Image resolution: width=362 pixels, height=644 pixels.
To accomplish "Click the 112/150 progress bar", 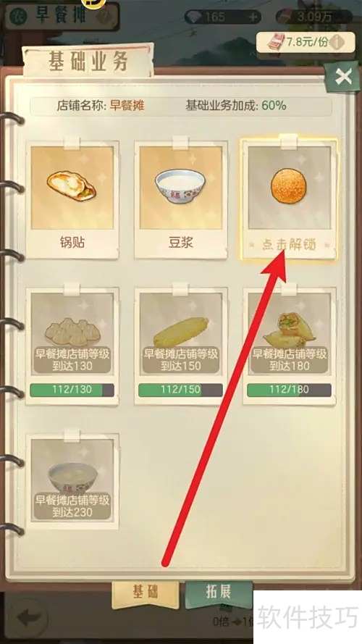I will point(180,390).
